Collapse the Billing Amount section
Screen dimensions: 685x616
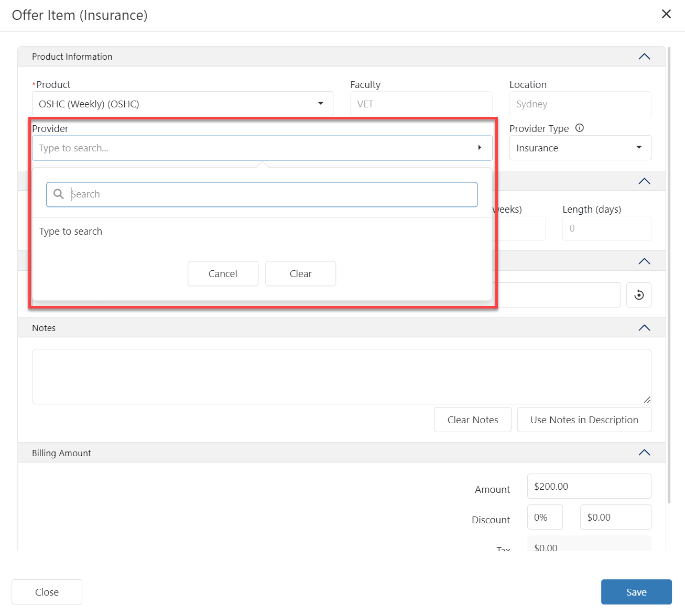[644, 453]
